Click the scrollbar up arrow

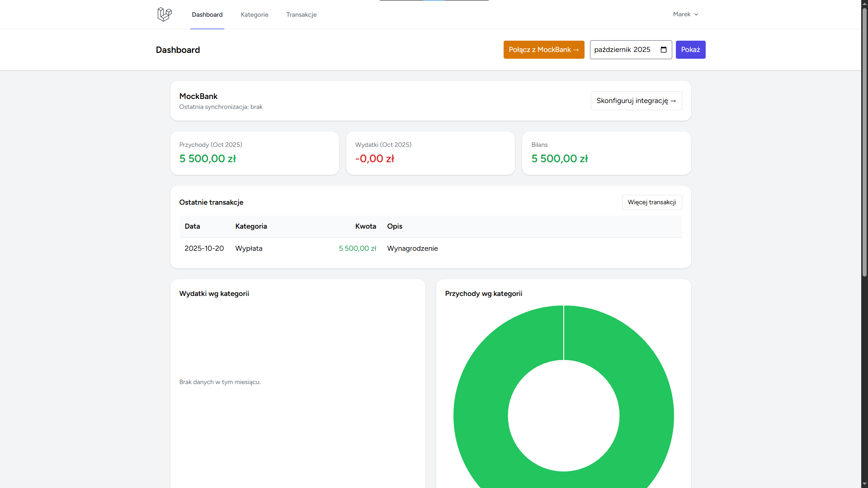coord(864,3)
